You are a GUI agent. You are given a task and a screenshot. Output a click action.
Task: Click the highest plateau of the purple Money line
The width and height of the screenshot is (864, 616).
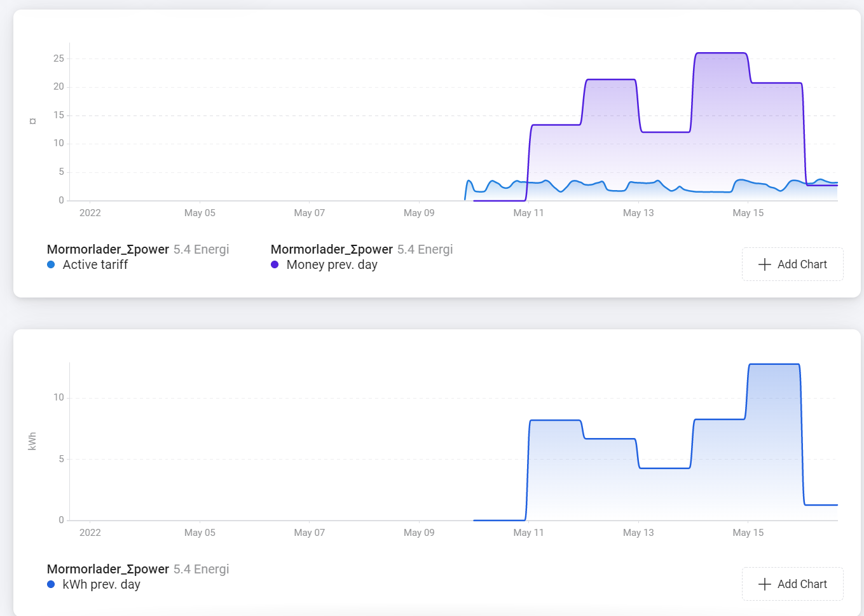tap(721, 53)
